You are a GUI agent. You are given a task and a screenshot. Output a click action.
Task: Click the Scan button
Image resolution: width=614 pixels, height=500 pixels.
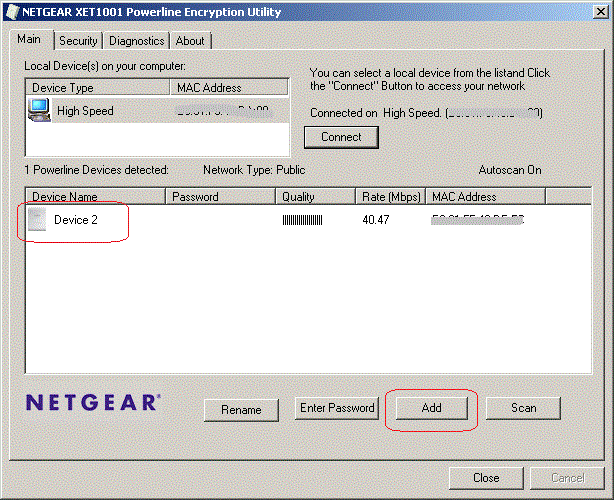tap(523, 408)
